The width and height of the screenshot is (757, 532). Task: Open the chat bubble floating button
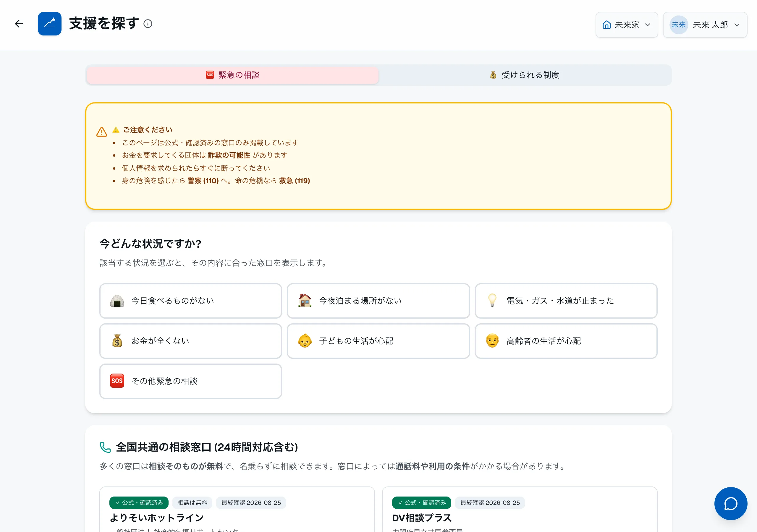pos(731,503)
